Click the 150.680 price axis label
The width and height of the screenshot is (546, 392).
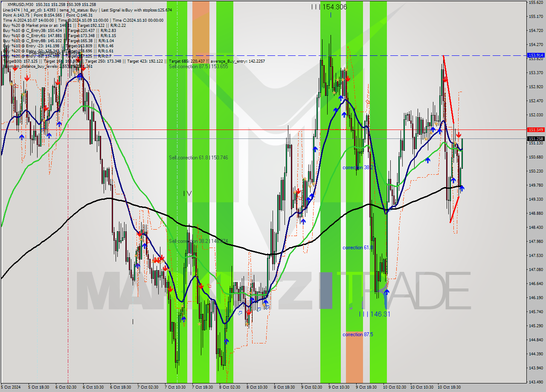coord(536,157)
